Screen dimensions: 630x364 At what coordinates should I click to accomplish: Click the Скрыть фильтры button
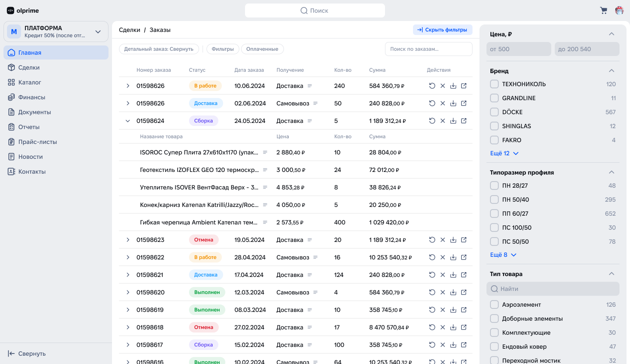tap(442, 30)
